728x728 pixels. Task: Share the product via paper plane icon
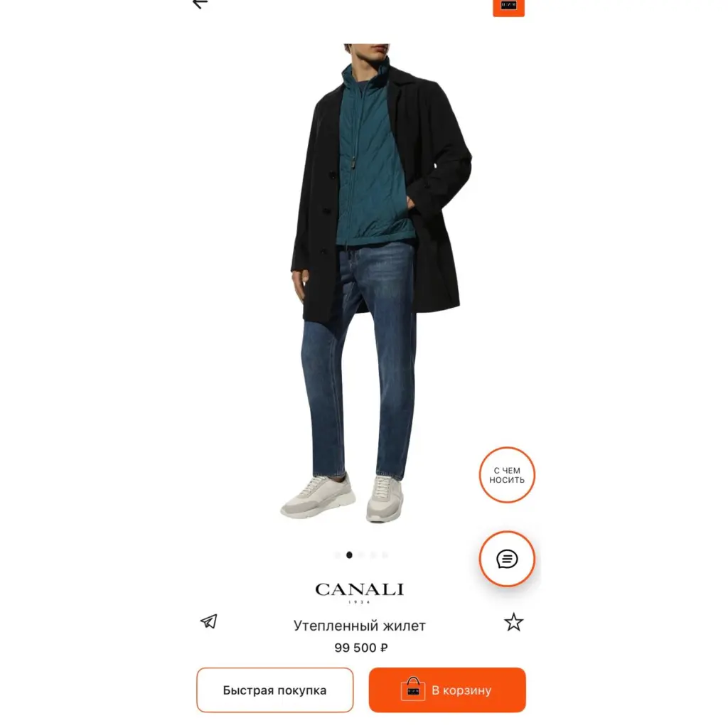pyautogui.click(x=209, y=621)
